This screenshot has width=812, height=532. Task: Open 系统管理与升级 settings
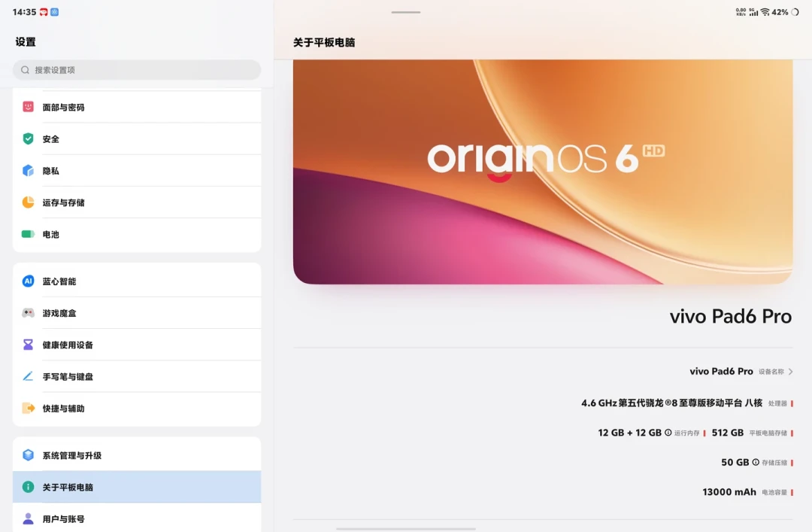point(137,454)
